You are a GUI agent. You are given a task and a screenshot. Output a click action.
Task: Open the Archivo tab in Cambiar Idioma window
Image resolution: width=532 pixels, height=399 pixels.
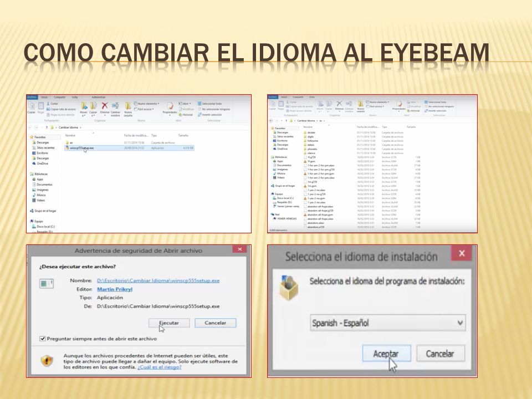coord(32,97)
